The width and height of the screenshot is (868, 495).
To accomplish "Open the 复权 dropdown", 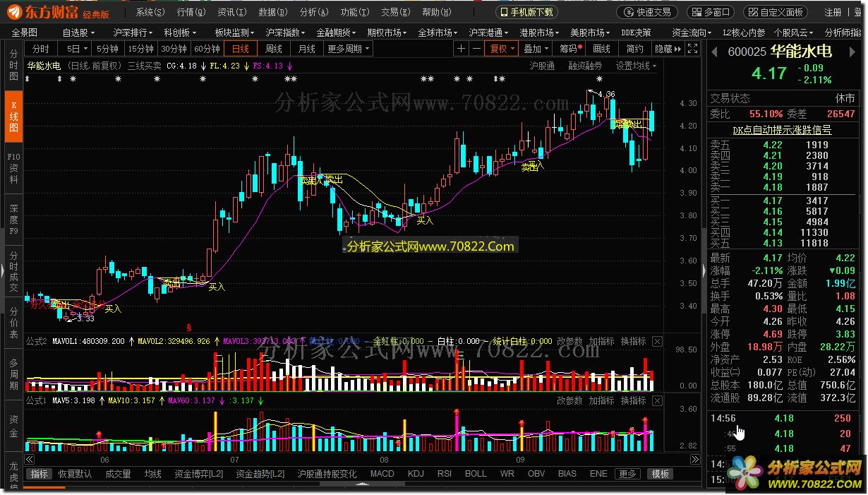I will pos(502,49).
